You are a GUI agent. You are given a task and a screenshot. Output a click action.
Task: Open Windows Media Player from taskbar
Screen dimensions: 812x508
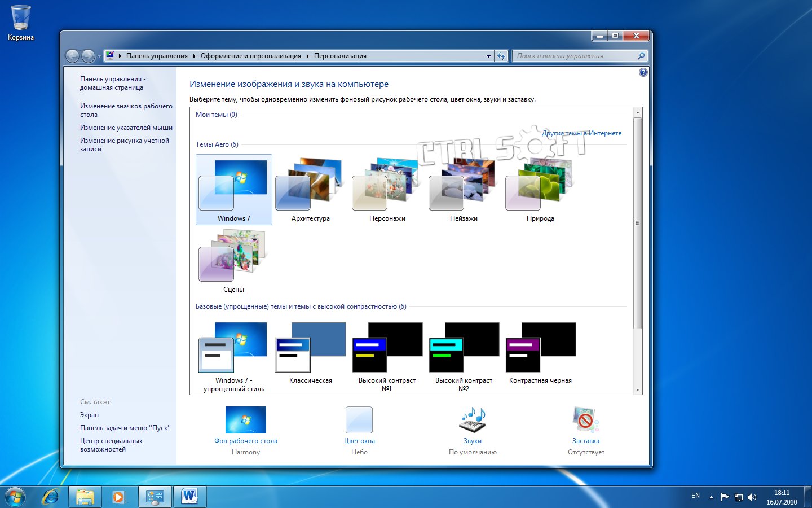[118, 497]
